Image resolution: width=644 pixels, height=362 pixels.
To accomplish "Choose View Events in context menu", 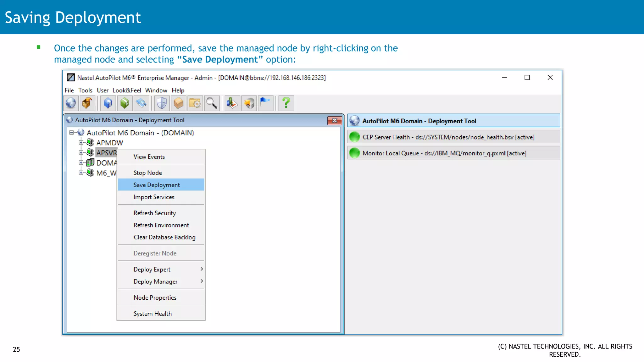I will pos(161,156).
